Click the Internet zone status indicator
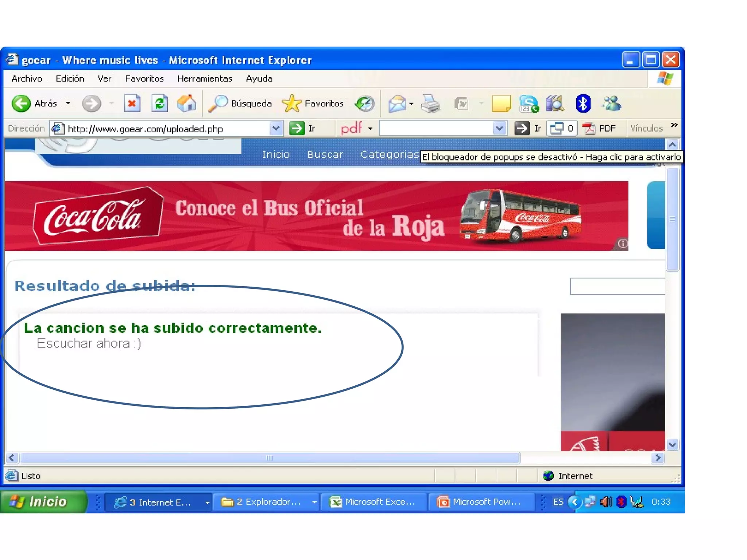 pos(568,476)
